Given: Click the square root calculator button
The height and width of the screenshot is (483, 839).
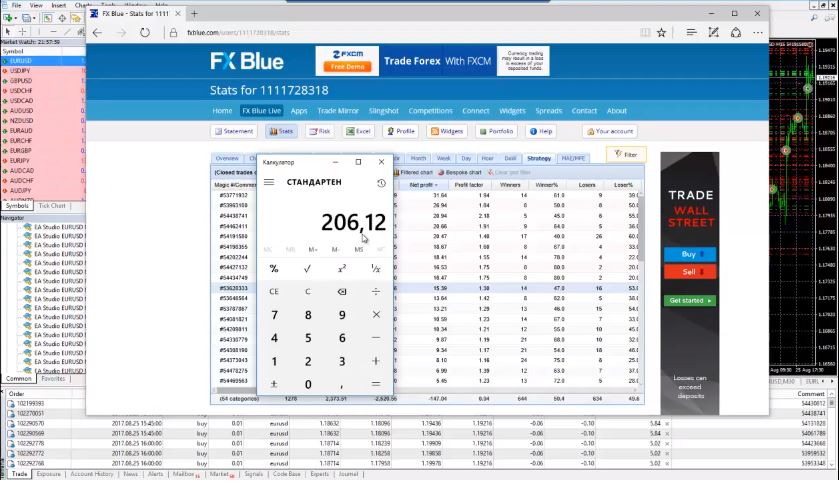Looking at the screenshot, I should point(307,269).
